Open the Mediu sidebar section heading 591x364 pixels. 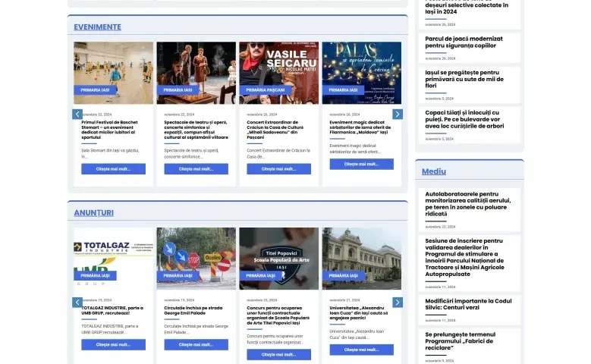434,171
